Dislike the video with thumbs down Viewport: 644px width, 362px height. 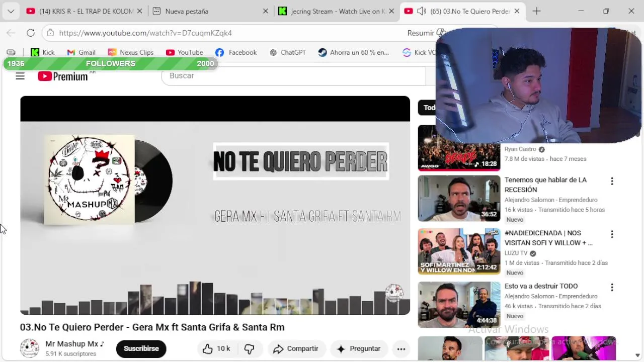[x=250, y=348]
